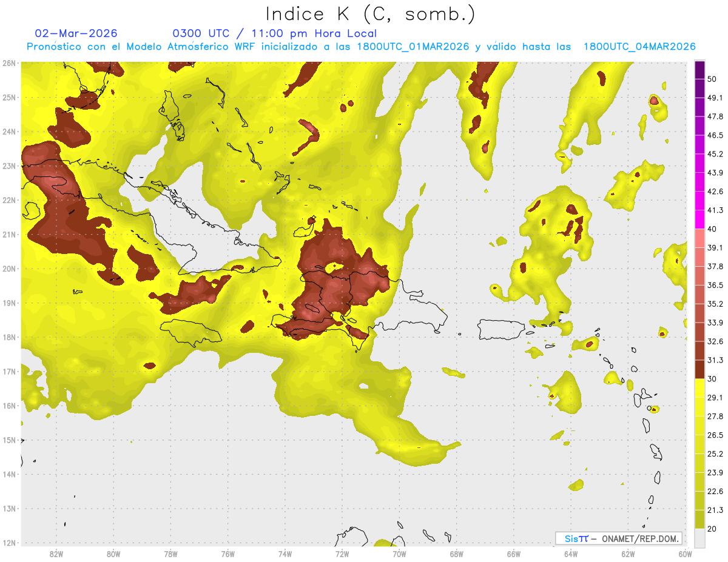Click the color bar label "29.1"
This screenshot has width=728, height=562.
pyautogui.click(x=715, y=398)
